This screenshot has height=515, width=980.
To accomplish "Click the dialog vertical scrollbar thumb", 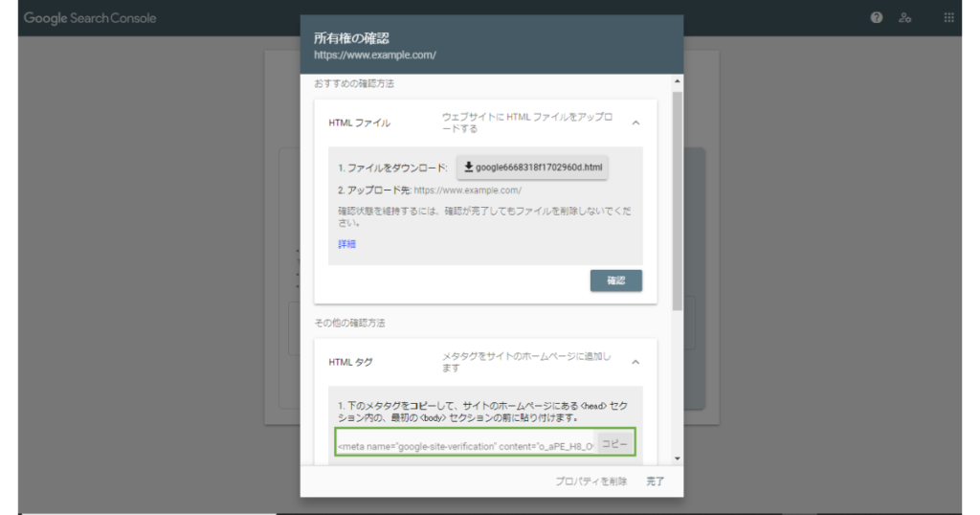I will tap(677, 201).
